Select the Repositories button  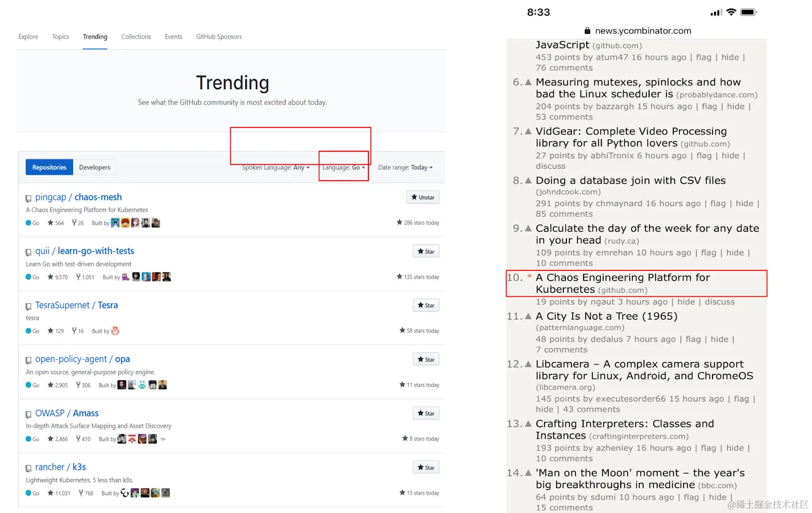coord(49,167)
